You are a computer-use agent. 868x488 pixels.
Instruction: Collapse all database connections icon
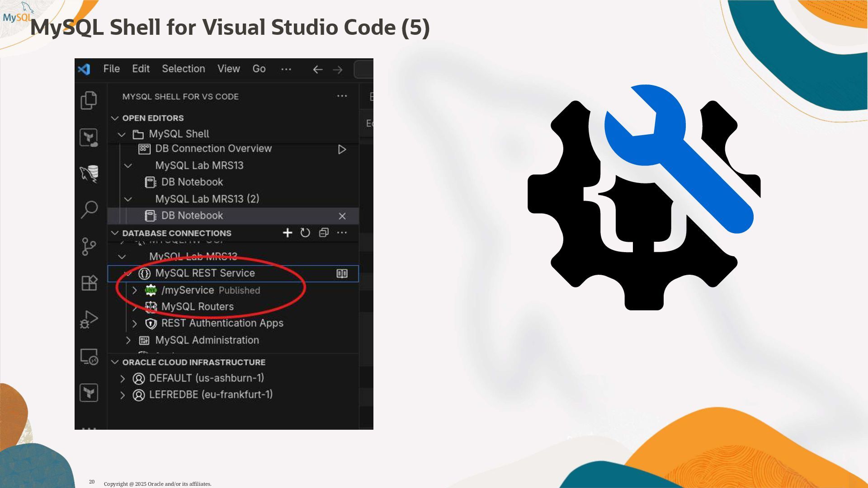(324, 233)
